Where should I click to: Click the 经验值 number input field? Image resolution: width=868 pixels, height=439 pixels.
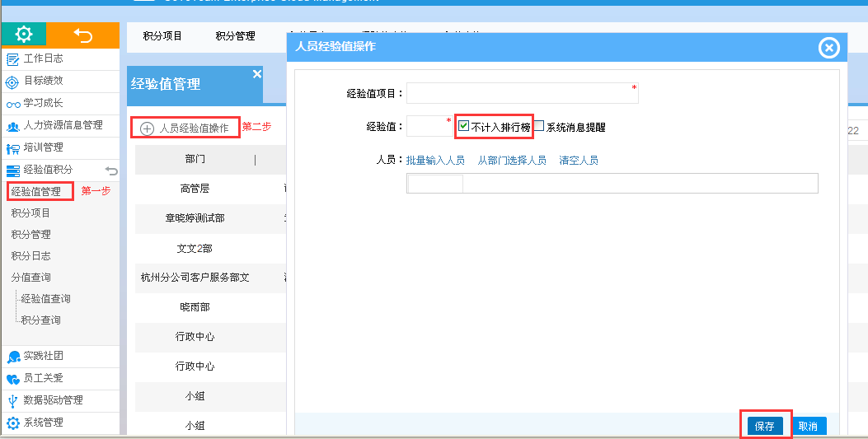429,127
